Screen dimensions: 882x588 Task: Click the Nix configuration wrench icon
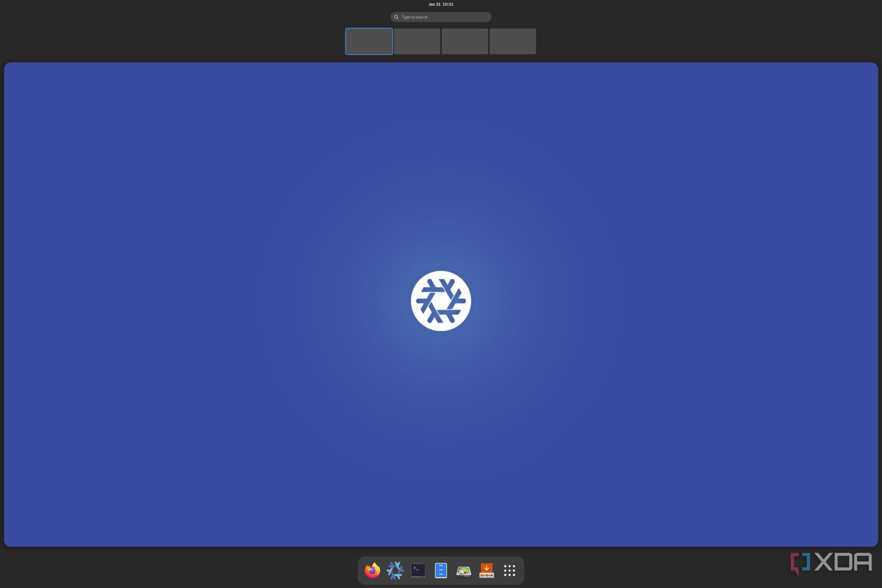tap(395, 570)
